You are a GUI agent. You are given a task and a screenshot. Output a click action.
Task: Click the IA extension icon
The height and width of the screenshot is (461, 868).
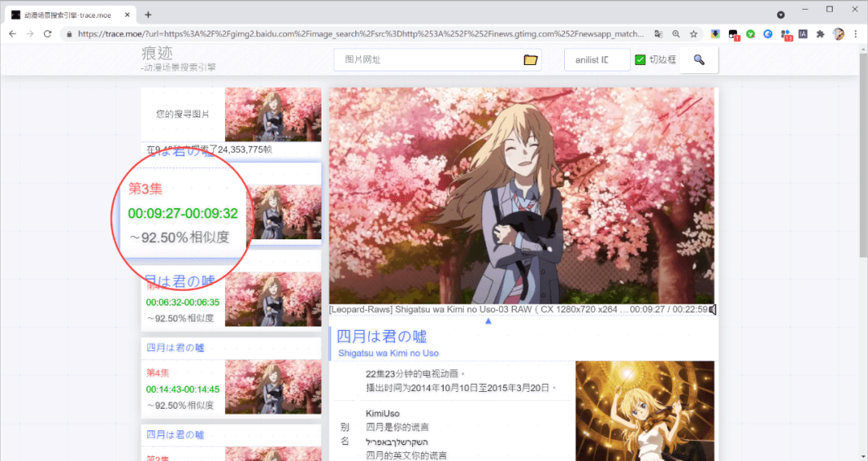click(803, 34)
